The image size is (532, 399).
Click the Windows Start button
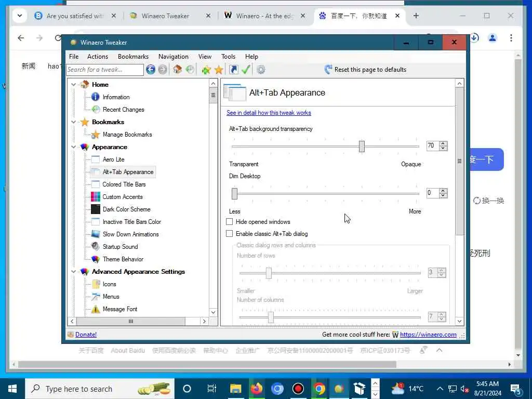pyautogui.click(x=12, y=389)
